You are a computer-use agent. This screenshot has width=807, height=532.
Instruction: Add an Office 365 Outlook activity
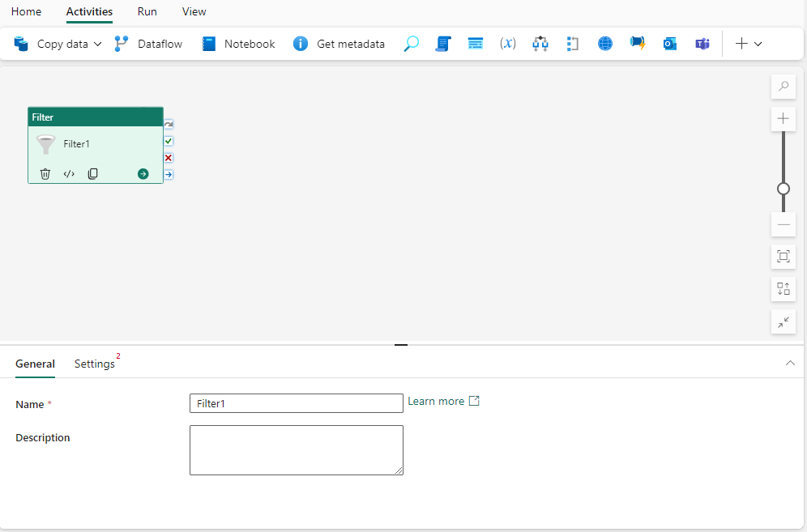[670, 44]
